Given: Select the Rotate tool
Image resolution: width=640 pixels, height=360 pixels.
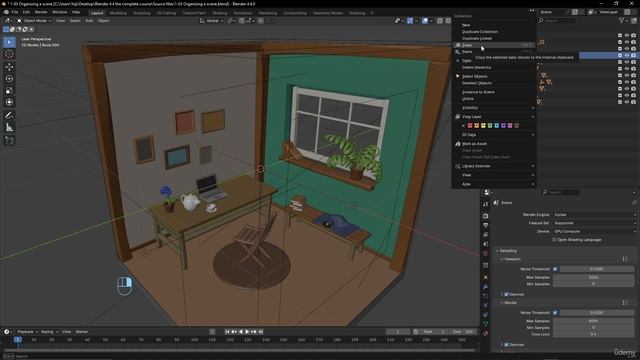Looking at the screenshot, I should (9, 78).
